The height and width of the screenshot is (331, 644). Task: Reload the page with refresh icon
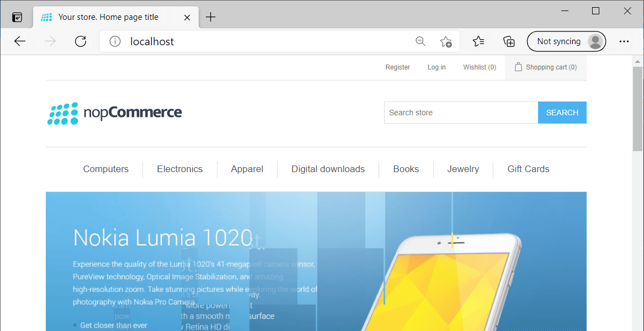click(81, 41)
